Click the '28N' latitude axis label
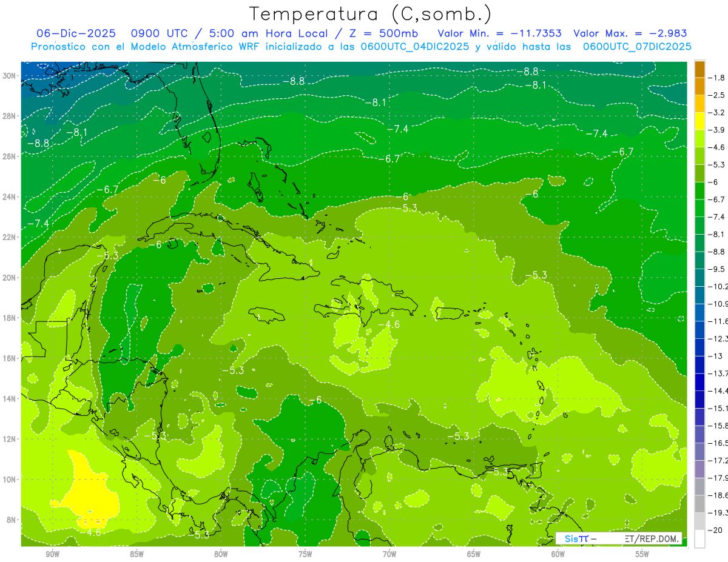Viewport: 728px width, 562px height. click(8, 116)
